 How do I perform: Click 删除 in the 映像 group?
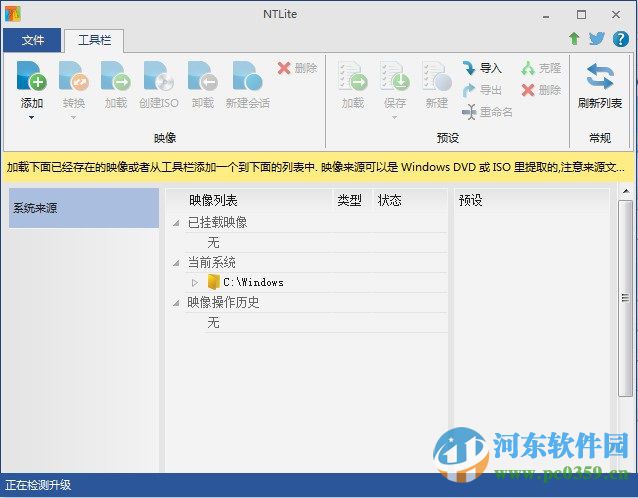tap(297, 68)
